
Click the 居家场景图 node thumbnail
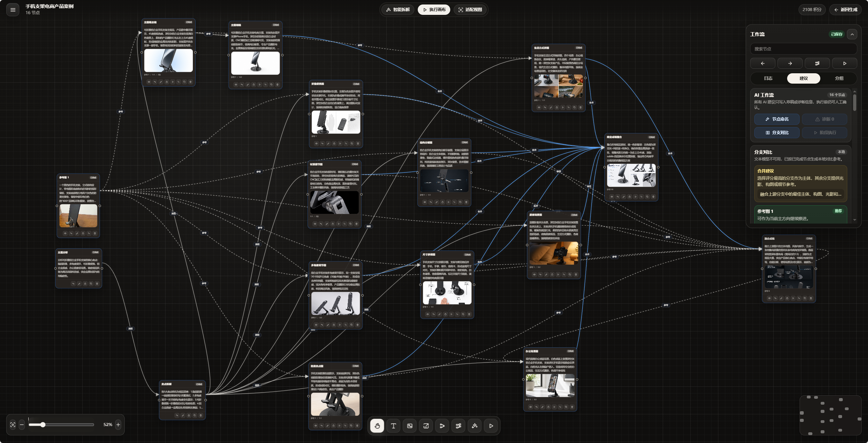tap(554, 253)
